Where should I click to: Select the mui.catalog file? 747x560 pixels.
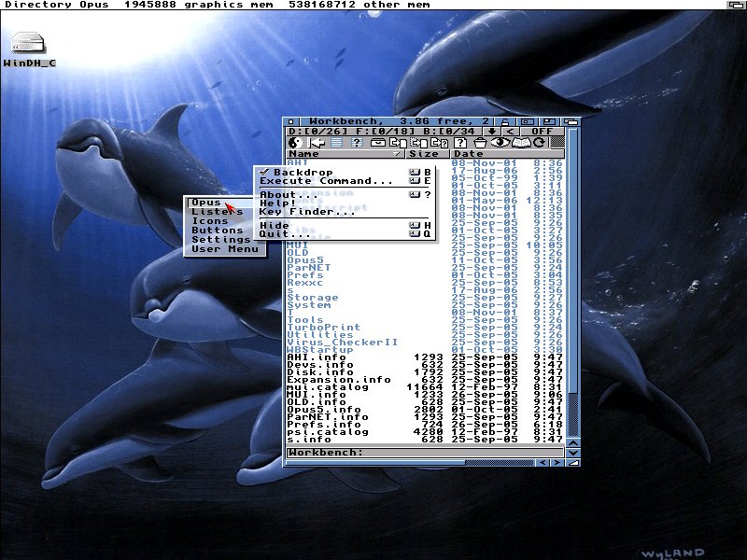[425, 387]
